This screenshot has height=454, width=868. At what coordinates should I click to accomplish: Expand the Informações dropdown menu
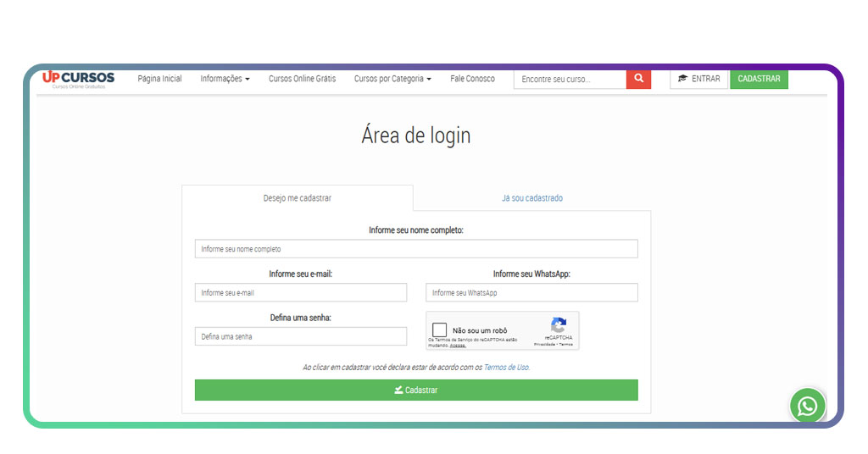(x=225, y=79)
